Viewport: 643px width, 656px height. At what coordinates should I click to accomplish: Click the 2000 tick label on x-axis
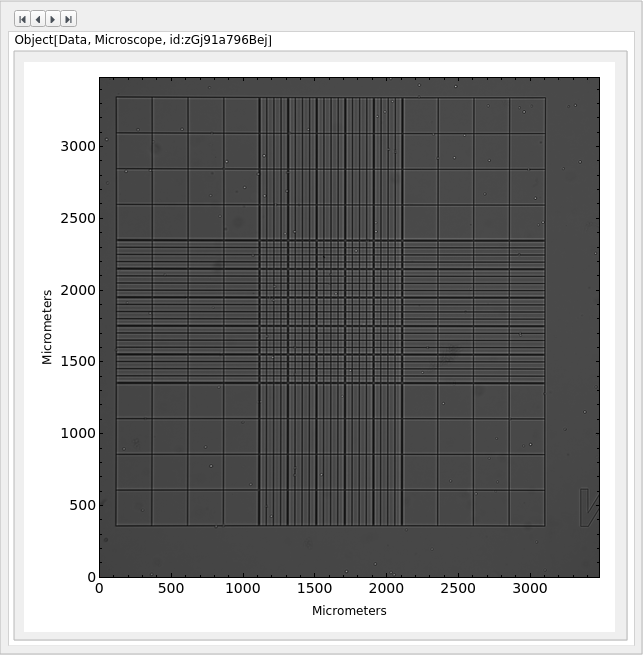386,589
